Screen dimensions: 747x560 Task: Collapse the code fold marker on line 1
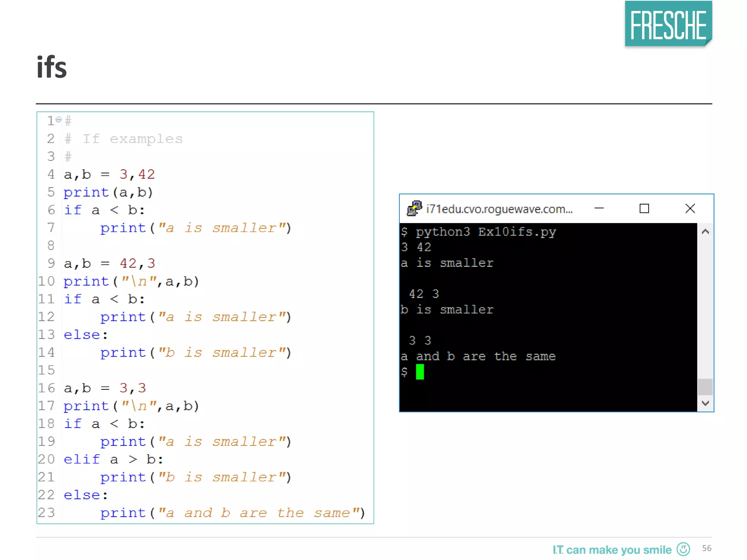(x=58, y=120)
